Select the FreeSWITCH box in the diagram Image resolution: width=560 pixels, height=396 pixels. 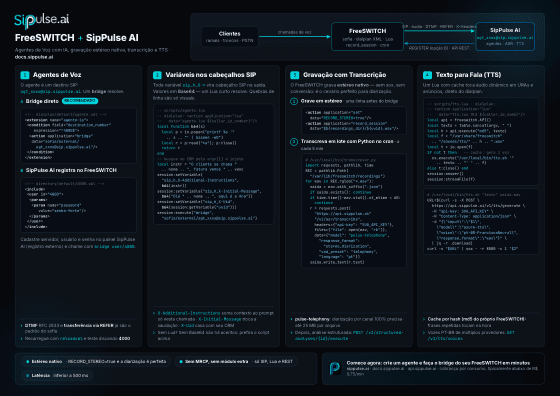click(x=367, y=37)
